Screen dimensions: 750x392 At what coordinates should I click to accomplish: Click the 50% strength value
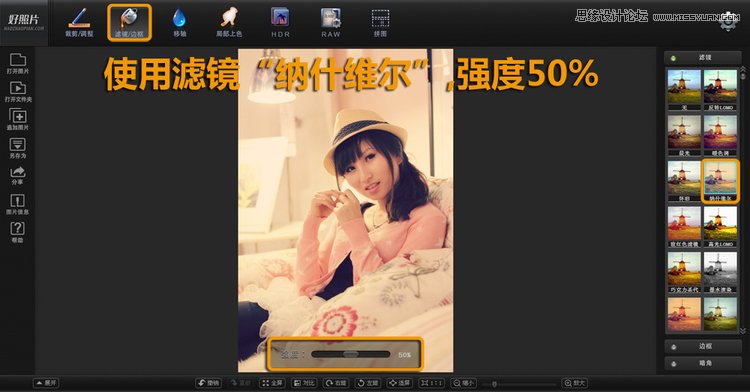tap(405, 355)
